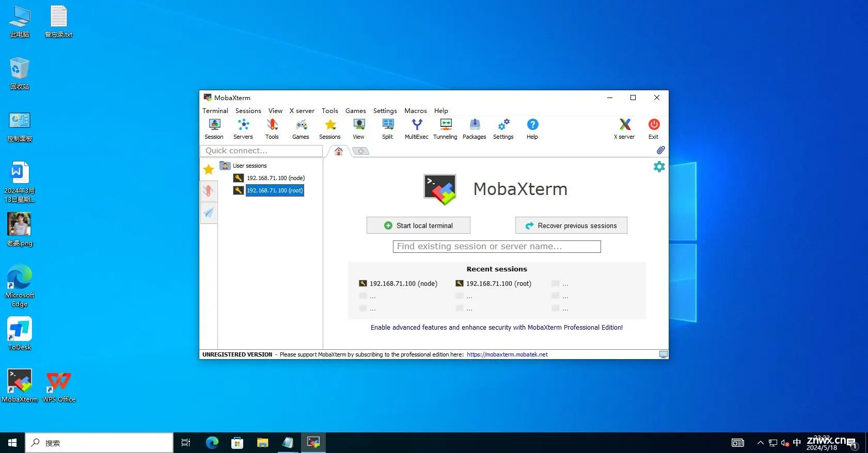Viewport: 868px width, 453px height.
Task: Open the View menu
Action: pos(276,110)
